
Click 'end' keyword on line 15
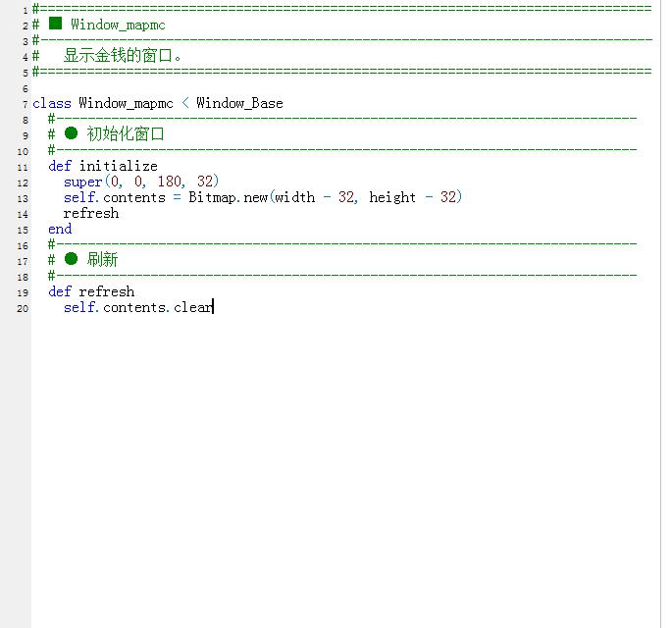60,229
